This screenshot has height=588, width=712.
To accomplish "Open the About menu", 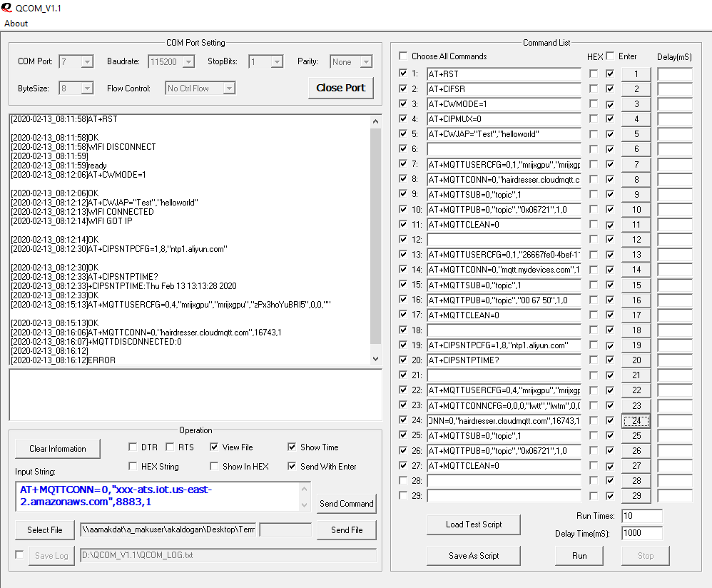I will point(16,24).
